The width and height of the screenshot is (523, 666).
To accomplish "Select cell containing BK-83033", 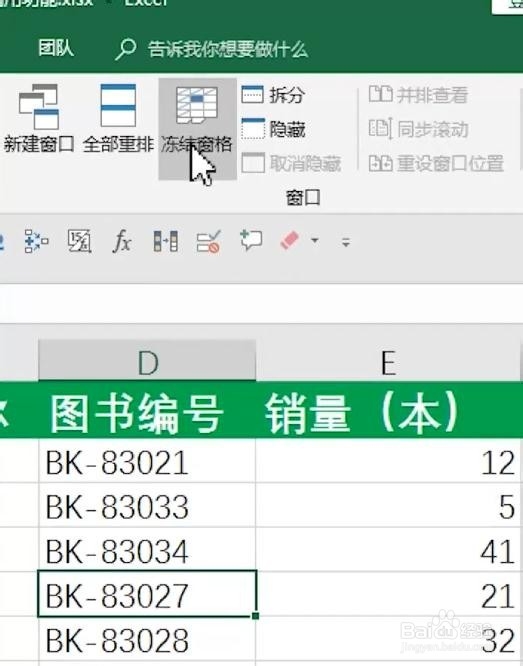I will (147, 505).
